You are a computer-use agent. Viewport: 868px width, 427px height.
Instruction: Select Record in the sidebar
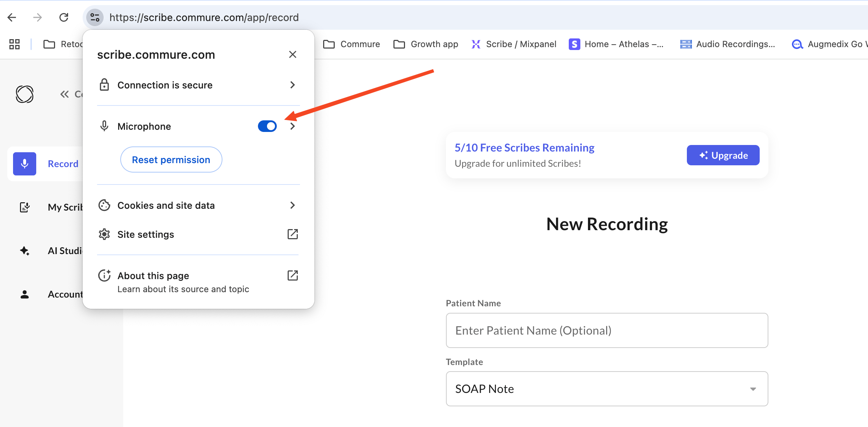coord(46,164)
